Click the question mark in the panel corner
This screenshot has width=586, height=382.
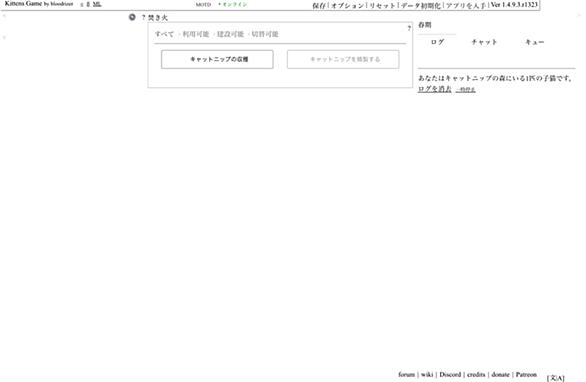pyautogui.click(x=409, y=28)
